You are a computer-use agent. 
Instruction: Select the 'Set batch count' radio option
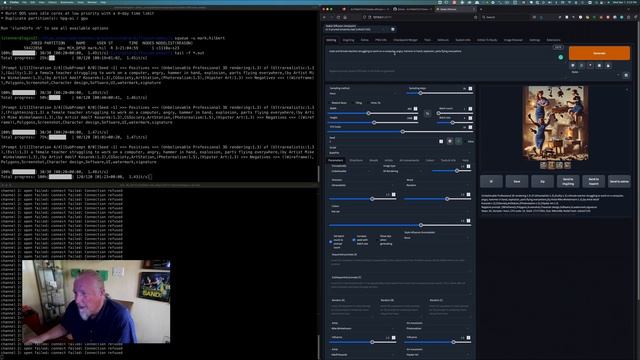pos(331,242)
